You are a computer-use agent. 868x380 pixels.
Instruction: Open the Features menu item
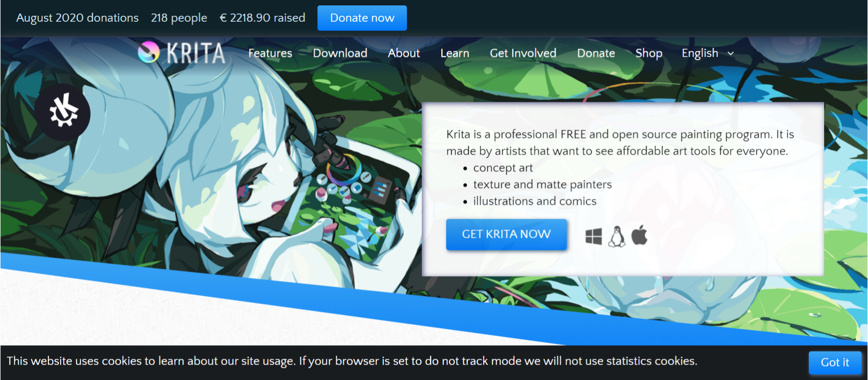click(270, 53)
